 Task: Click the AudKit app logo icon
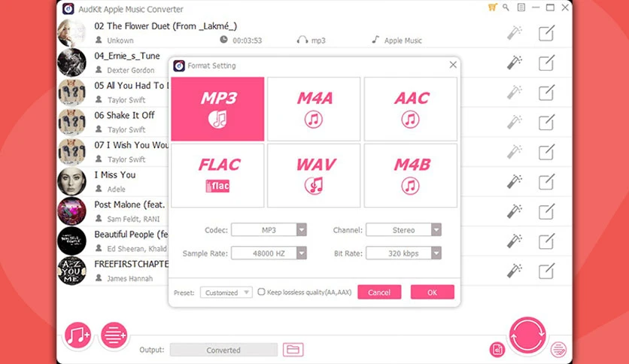click(x=68, y=9)
